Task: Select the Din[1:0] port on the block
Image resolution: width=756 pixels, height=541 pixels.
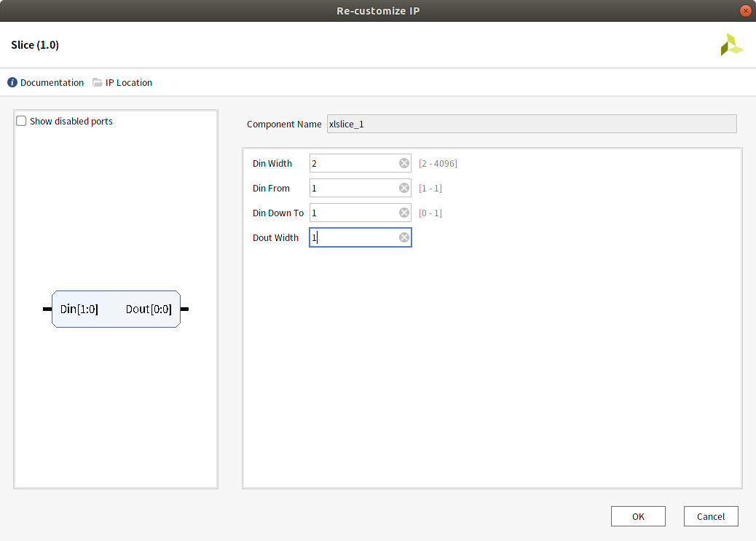Action: click(79, 309)
